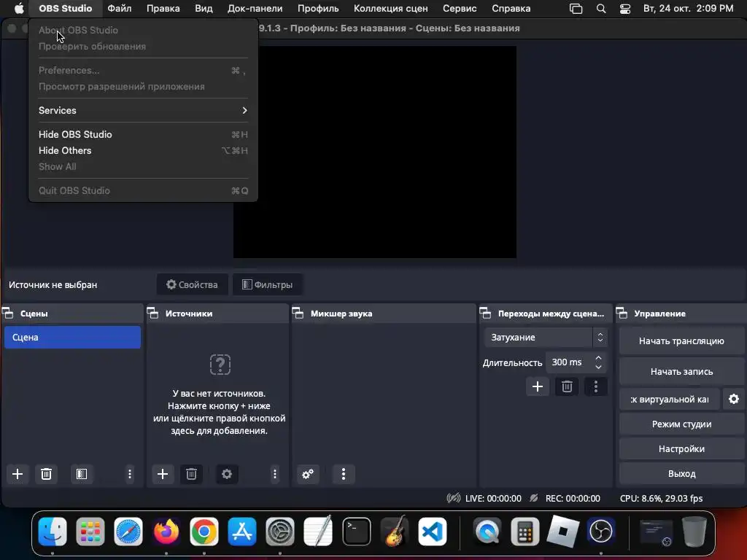The image size is (747, 560).
Task: Undock the Audio Mixer panel via float icon
Action: (298, 314)
